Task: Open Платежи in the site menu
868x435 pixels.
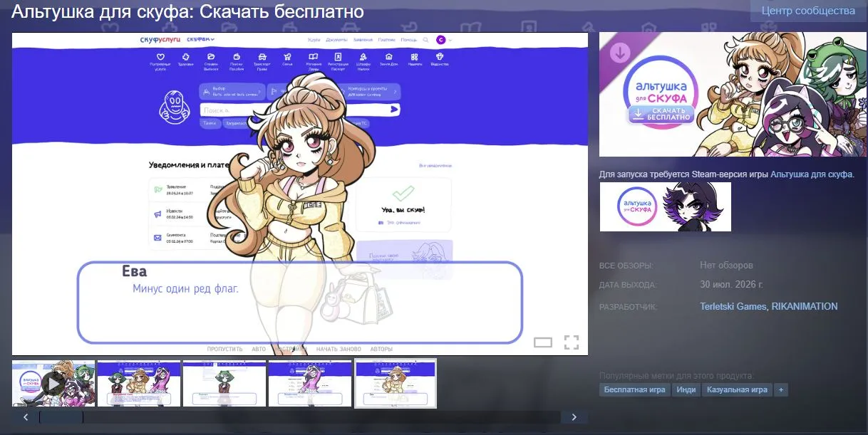Action: click(386, 40)
